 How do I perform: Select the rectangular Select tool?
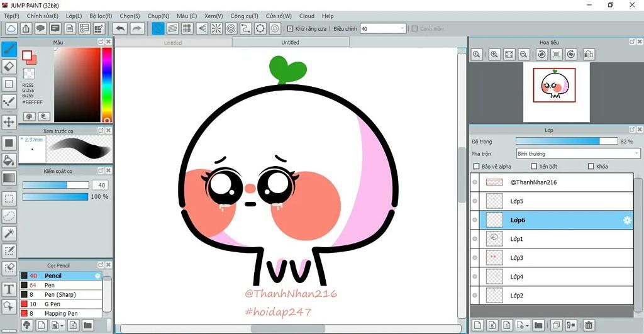point(9,198)
